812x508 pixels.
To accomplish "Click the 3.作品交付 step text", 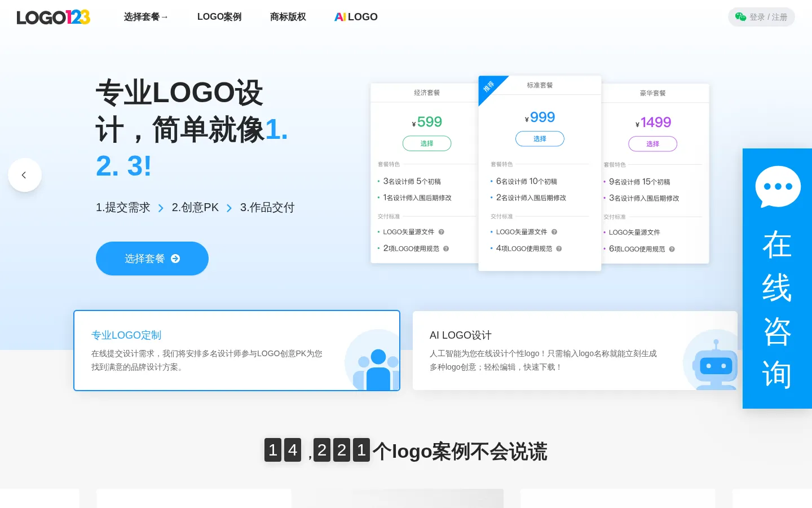I will click(267, 208).
